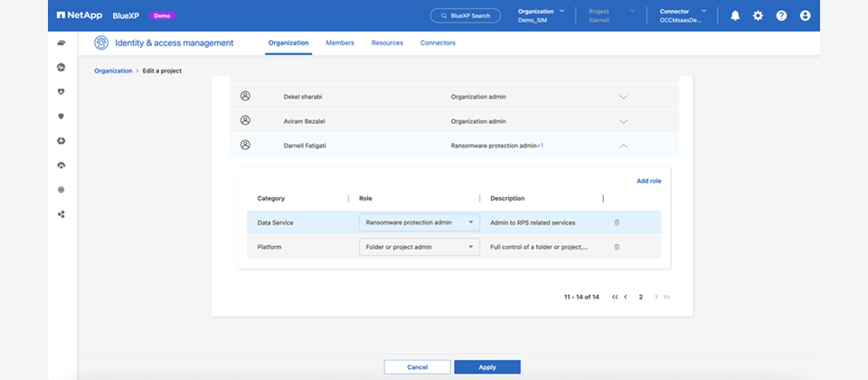This screenshot has height=380, width=868.
Task: Collapse the Darnell Fatigati member row
Action: pos(622,145)
